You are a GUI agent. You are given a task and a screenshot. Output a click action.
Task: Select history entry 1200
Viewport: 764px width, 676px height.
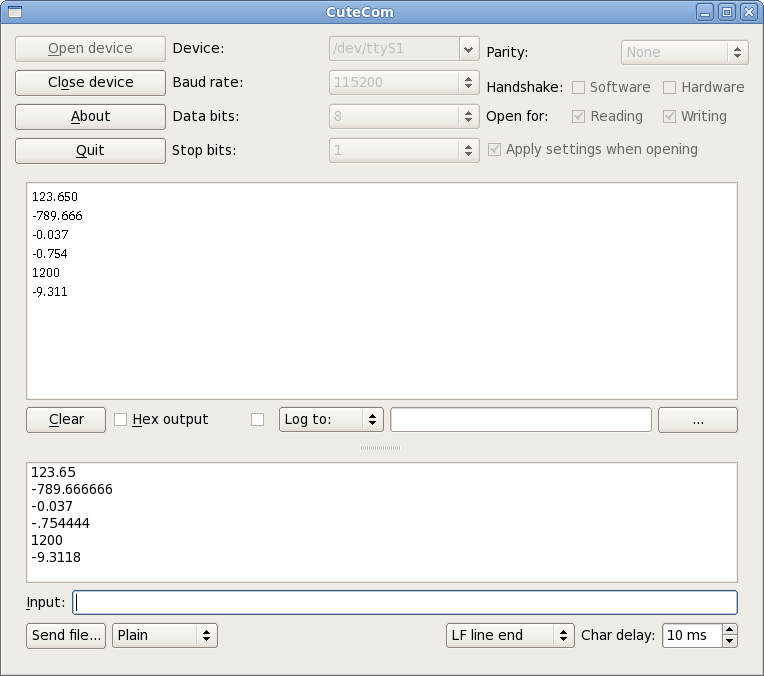coord(47,541)
